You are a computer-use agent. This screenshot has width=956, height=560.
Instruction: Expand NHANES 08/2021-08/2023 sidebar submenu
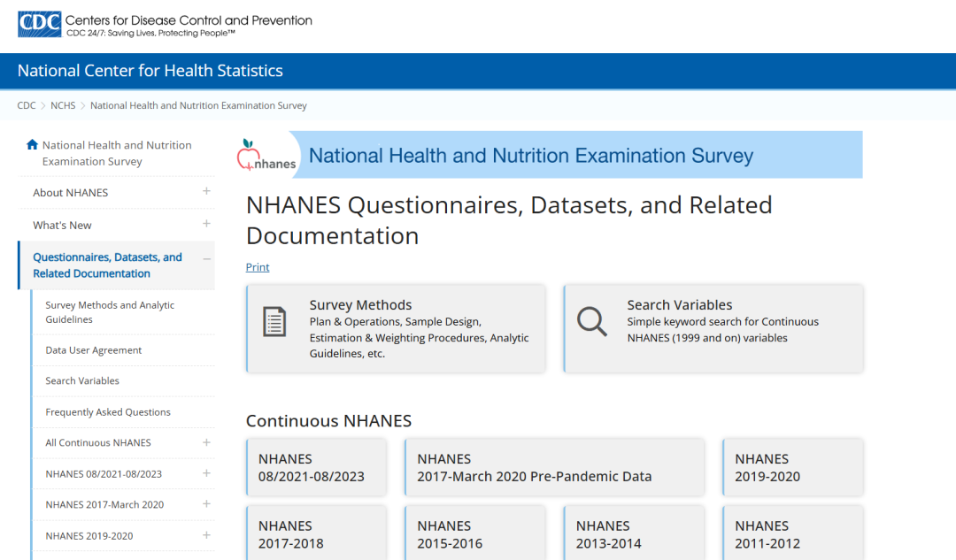coord(206,473)
